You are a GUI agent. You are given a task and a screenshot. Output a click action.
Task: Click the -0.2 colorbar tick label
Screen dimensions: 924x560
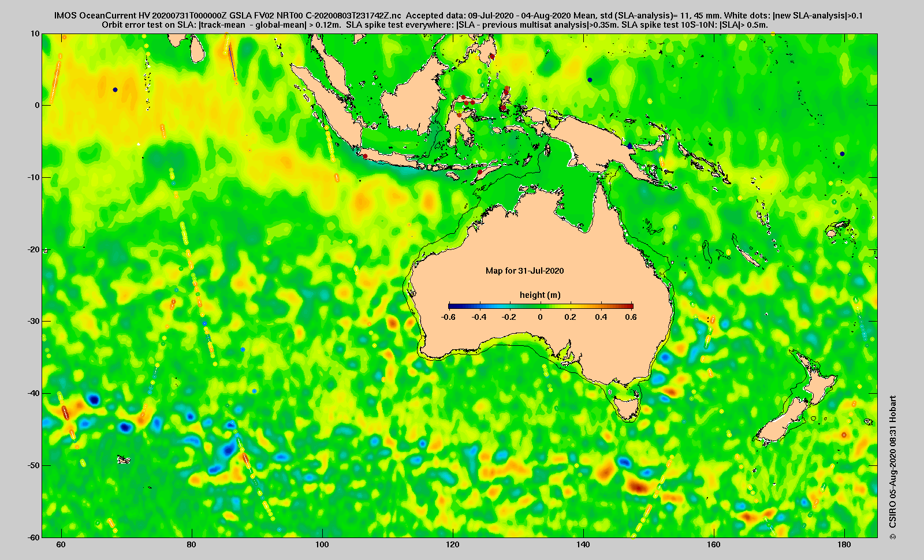click(509, 317)
